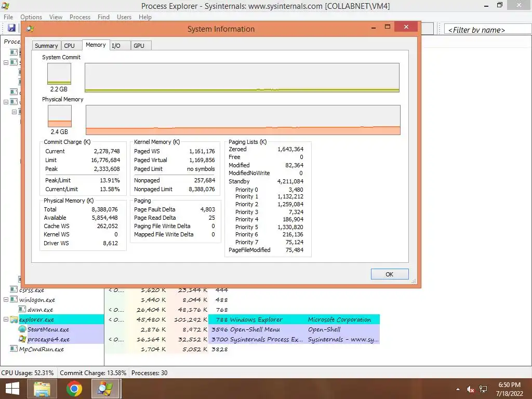The height and width of the screenshot is (399, 532).
Task: Open the Users menu
Action: 124,17
